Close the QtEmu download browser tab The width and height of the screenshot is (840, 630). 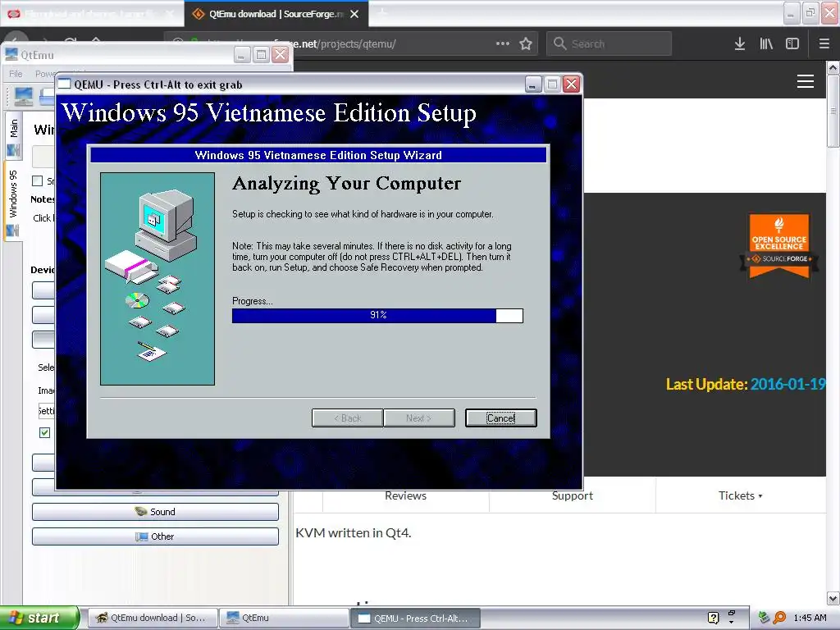pos(354,14)
